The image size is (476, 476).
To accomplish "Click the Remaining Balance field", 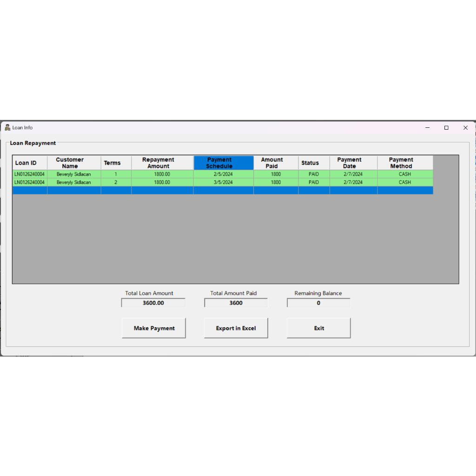I will point(318,303).
